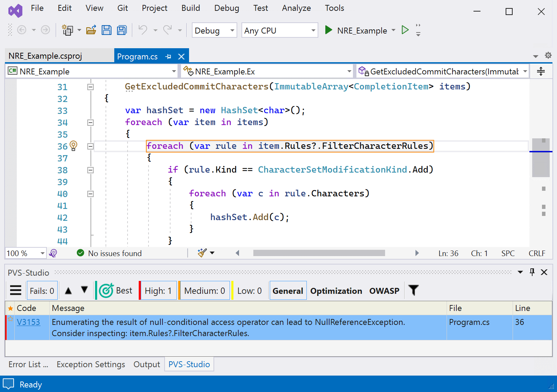The height and width of the screenshot is (392, 557).
Task: Open the Analyze menu
Action: coord(296,8)
